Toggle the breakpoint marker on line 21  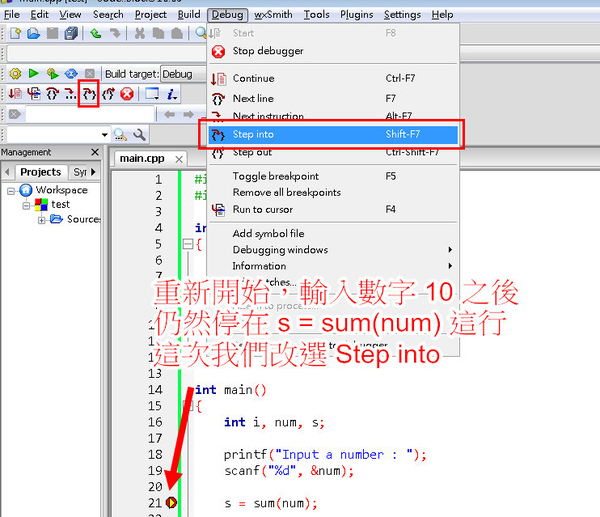[171, 502]
